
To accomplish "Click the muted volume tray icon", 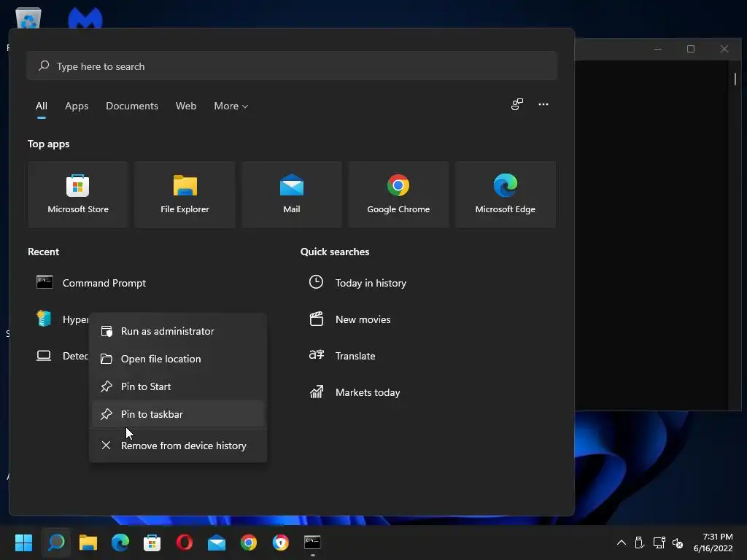I will point(678,542).
